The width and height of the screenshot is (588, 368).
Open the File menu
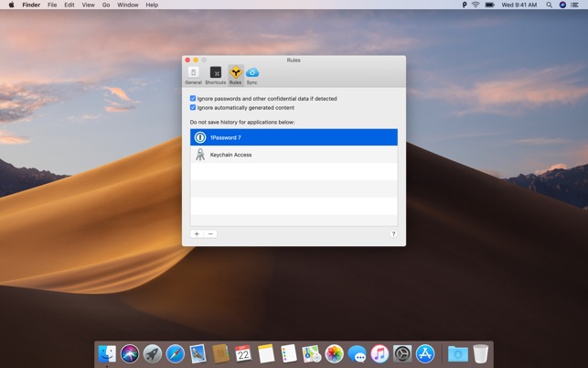click(52, 5)
